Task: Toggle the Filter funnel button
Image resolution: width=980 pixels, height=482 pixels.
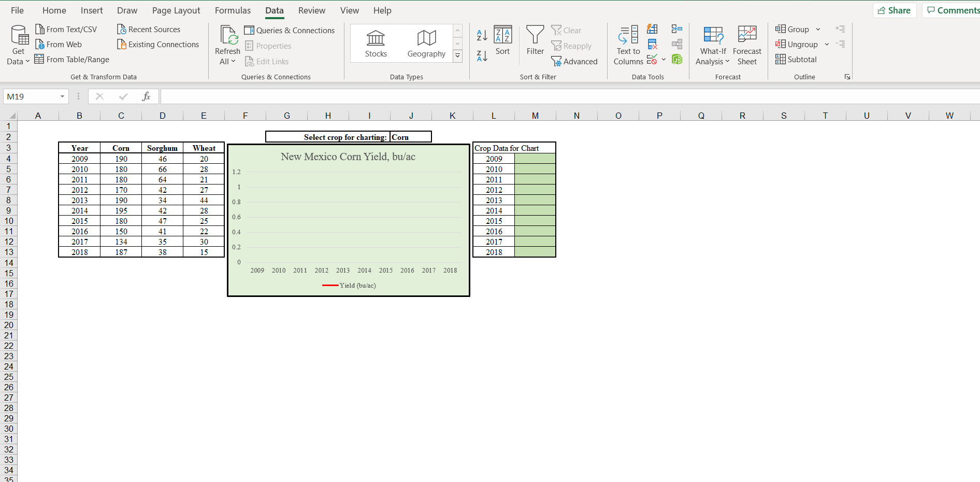Action: [x=535, y=40]
